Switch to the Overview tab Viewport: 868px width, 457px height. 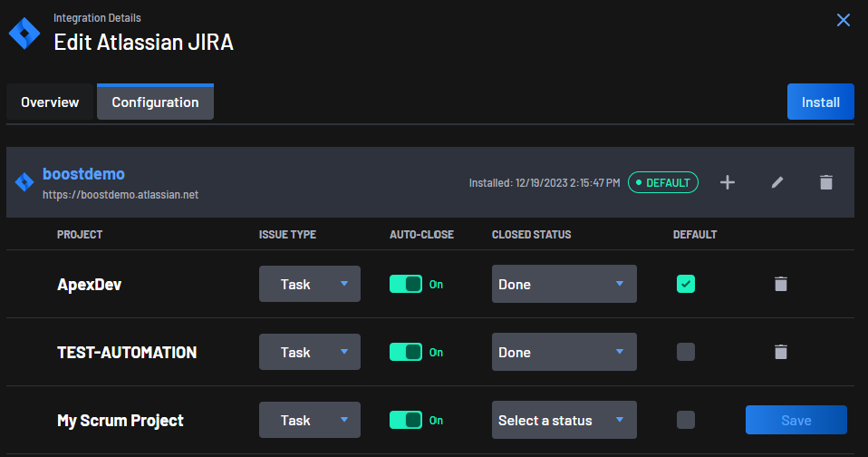tap(50, 102)
